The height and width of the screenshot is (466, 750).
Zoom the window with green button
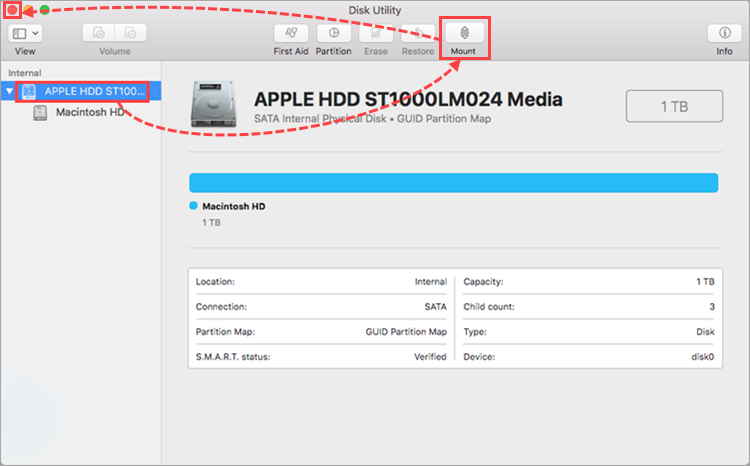[x=44, y=10]
